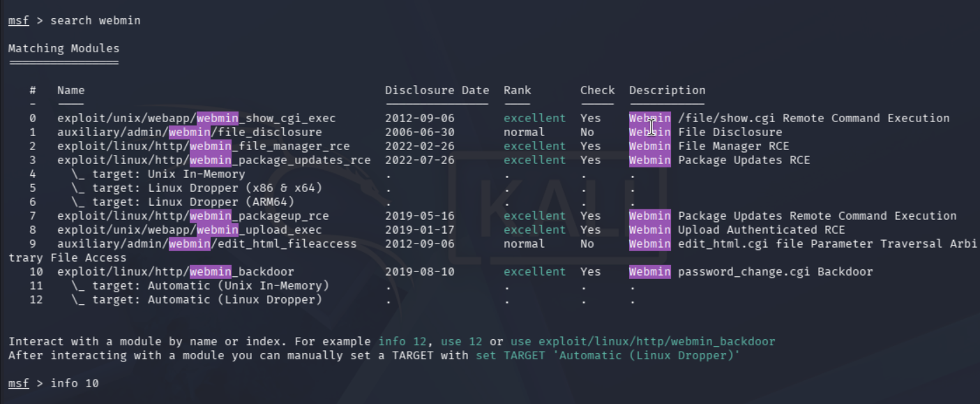The height and width of the screenshot is (404, 980).
Task: Click the Description column header
Action: [667, 90]
